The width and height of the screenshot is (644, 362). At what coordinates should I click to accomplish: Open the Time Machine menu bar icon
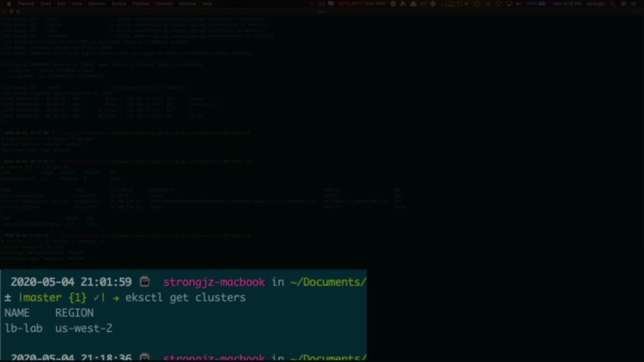(477, 4)
